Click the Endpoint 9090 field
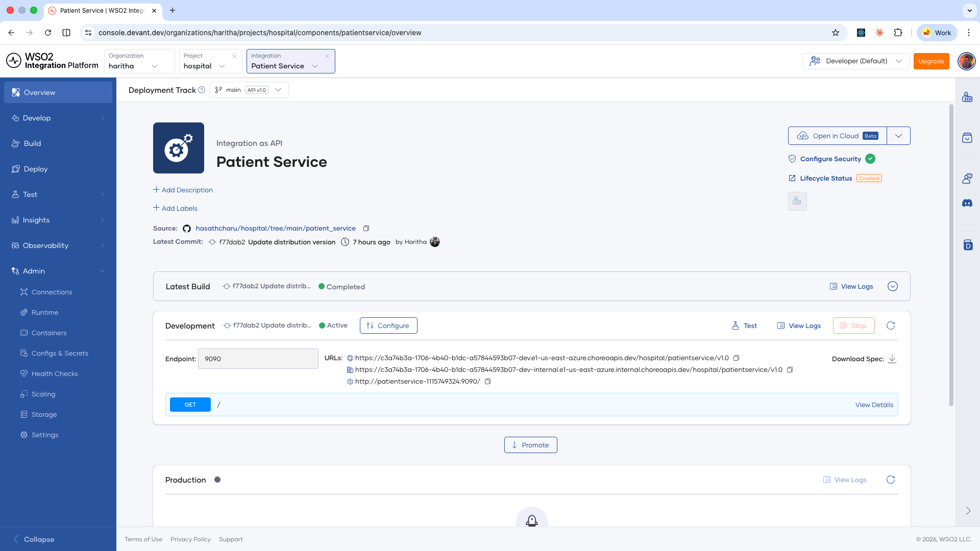The width and height of the screenshot is (980, 551). [258, 359]
